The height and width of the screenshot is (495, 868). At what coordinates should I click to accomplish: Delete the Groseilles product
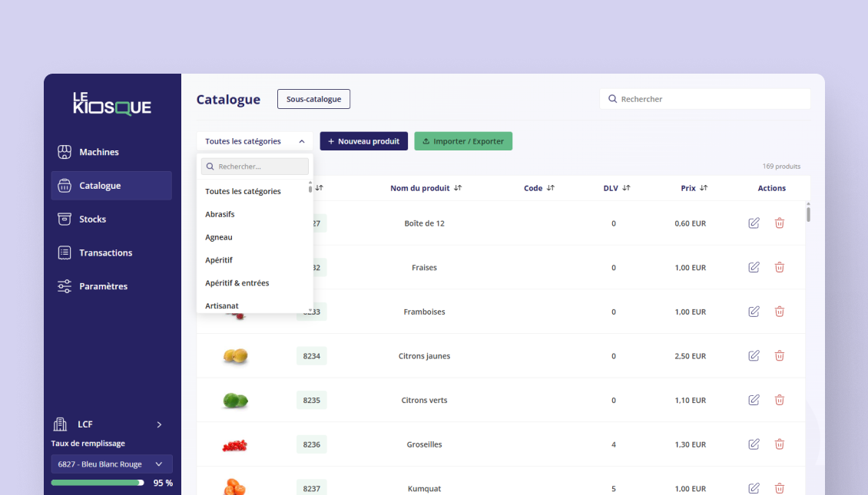pos(780,444)
